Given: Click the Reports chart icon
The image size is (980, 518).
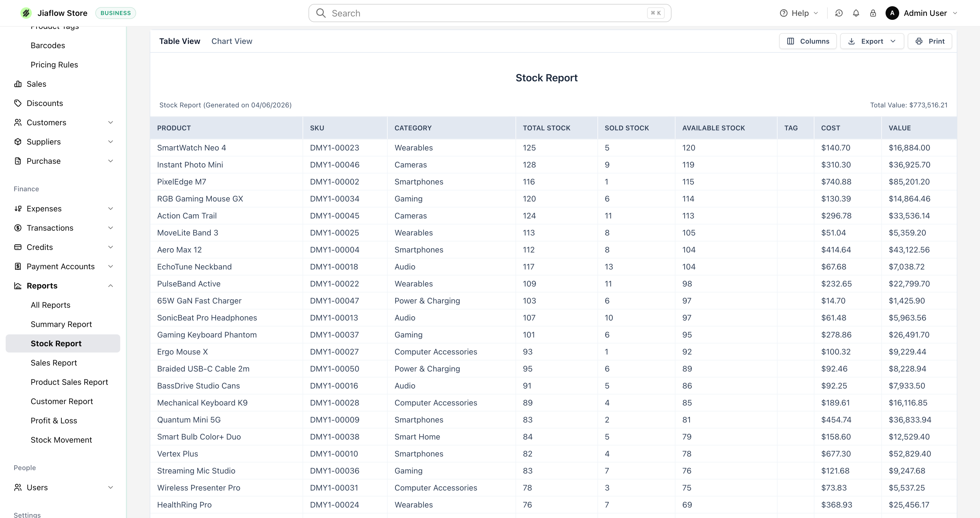Looking at the screenshot, I should (18, 286).
